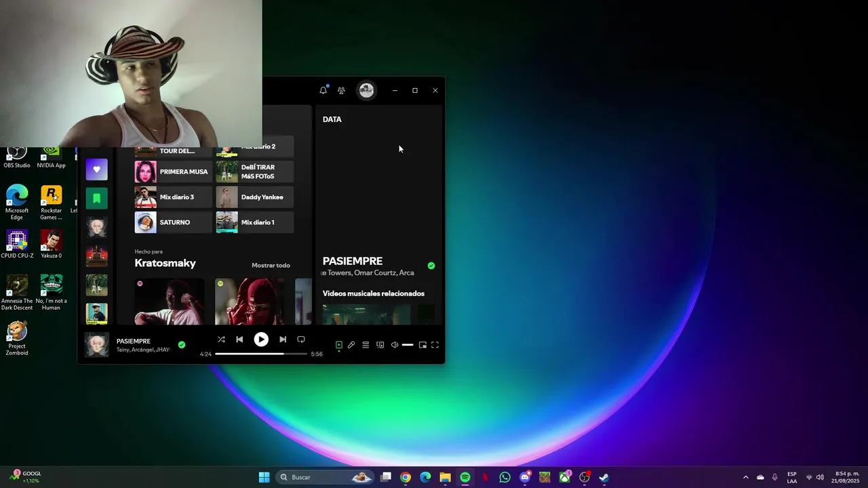Viewport: 868px width, 488px height.
Task: Open the Spotify miniplayer icon
Action: click(422, 345)
